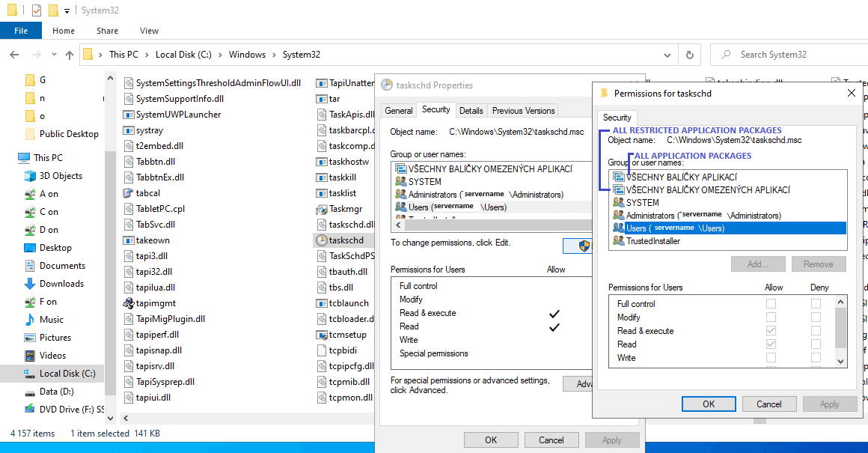This screenshot has width=868, height=453.
Task: Select the tabcal file icon
Action: [129, 193]
